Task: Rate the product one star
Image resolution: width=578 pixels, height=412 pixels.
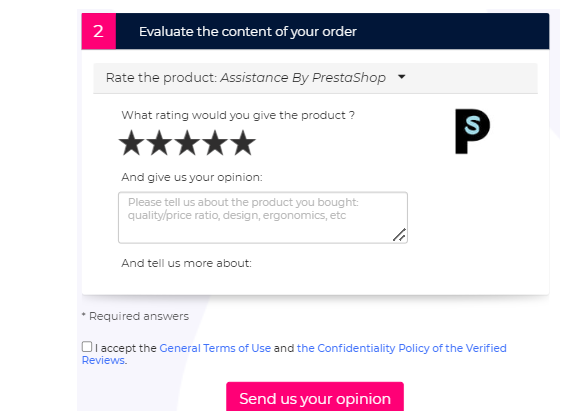Action: tap(131, 142)
